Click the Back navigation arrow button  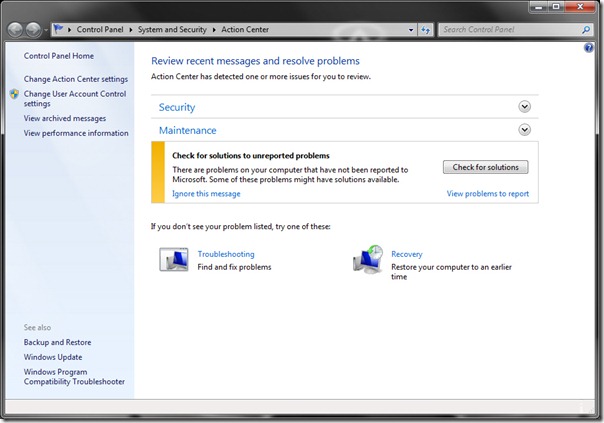[x=16, y=30]
